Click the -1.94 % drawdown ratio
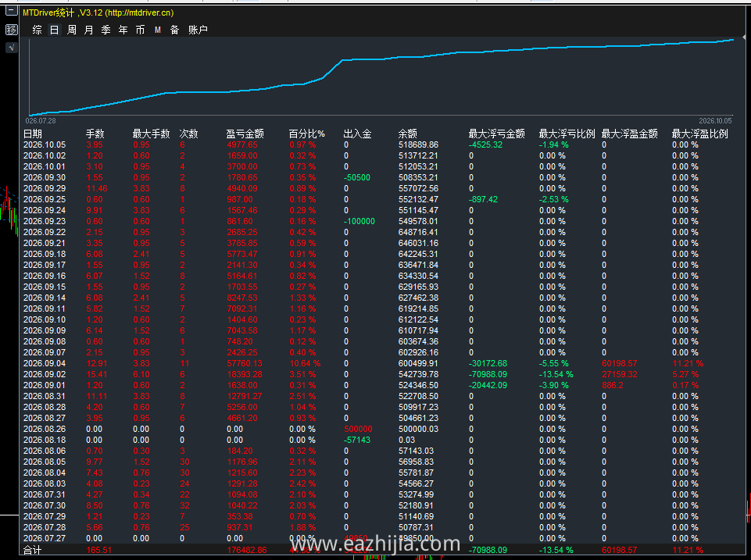The height and width of the screenshot is (560, 751). click(x=553, y=145)
